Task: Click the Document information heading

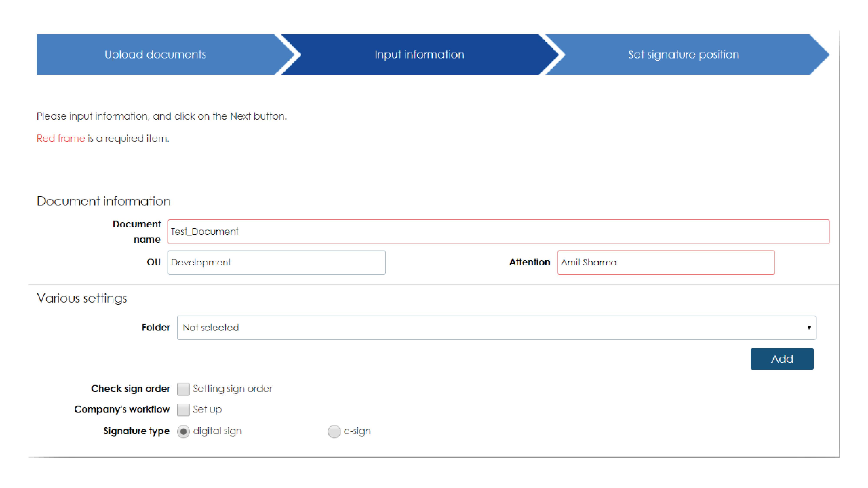Action: click(104, 201)
